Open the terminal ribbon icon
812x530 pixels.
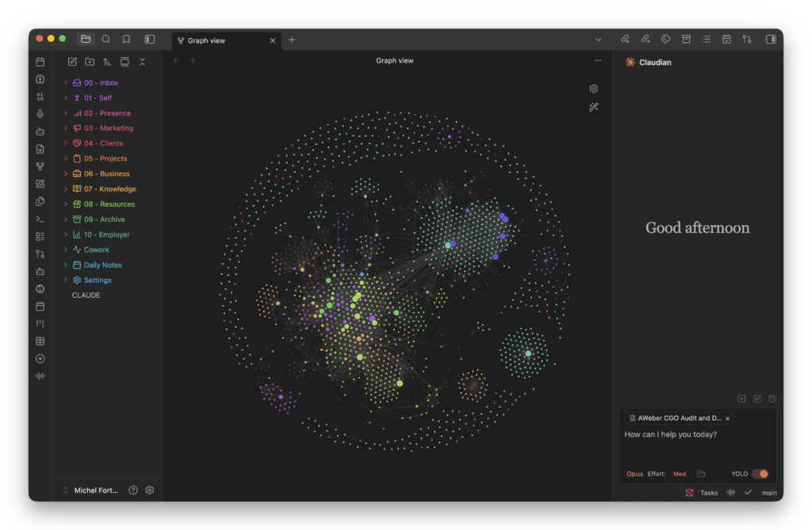pos(40,219)
